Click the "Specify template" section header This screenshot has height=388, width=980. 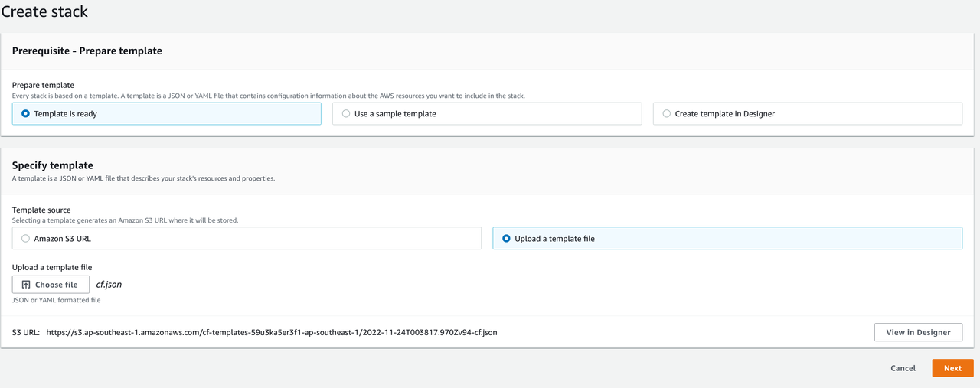tap(53, 165)
